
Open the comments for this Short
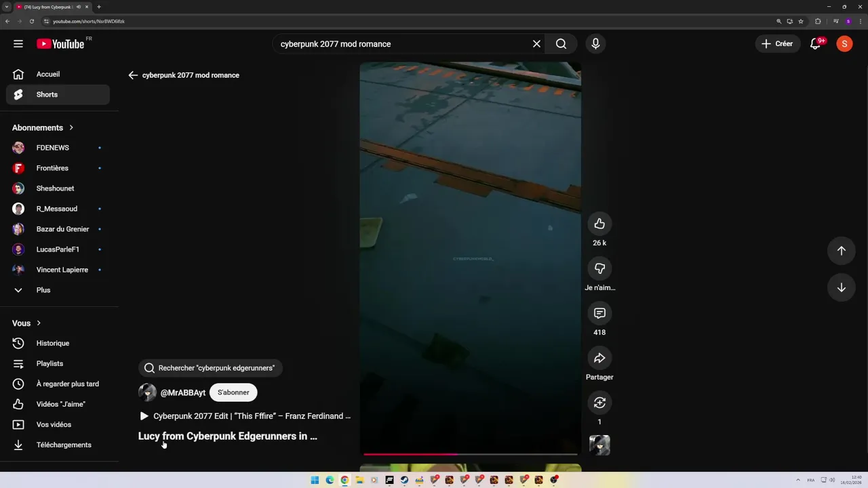[x=599, y=313]
